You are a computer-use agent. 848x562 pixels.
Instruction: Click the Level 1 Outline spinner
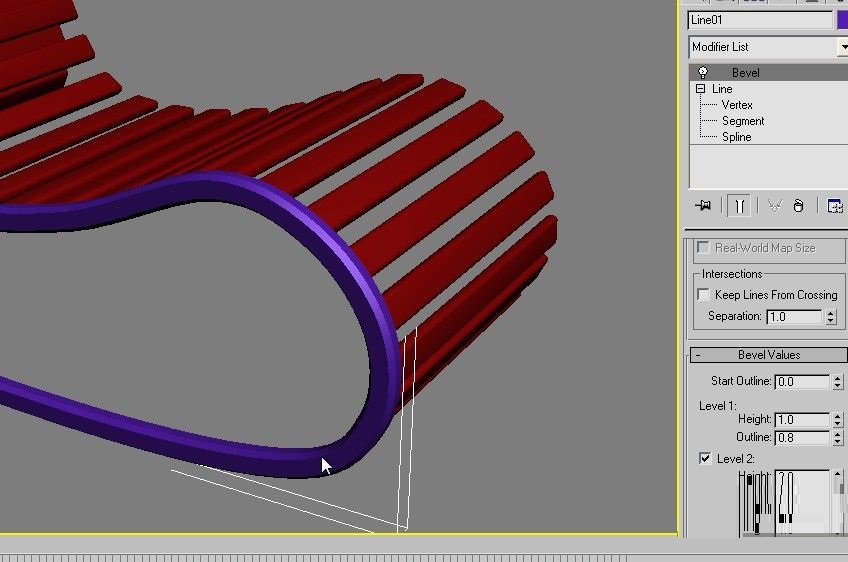click(x=838, y=438)
